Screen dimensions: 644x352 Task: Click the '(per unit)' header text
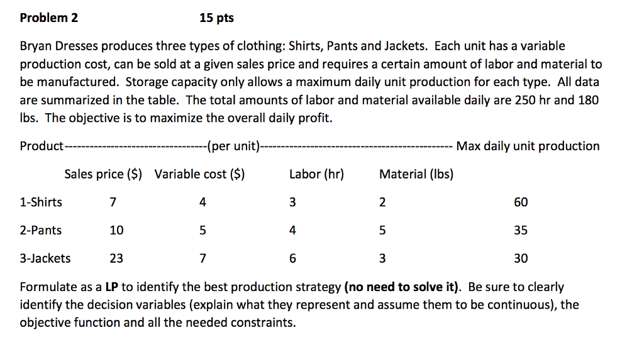234,146
